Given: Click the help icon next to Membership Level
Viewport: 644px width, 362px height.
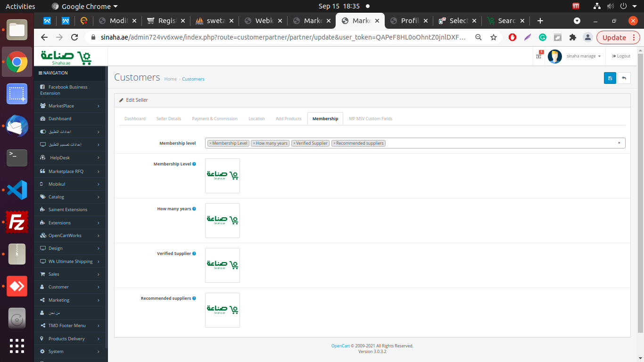Looking at the screenshot, I should point(194,164).
